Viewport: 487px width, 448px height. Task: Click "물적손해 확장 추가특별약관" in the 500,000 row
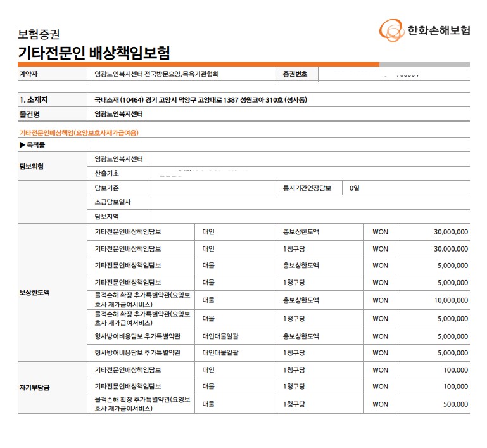click(x=142, y=404)
